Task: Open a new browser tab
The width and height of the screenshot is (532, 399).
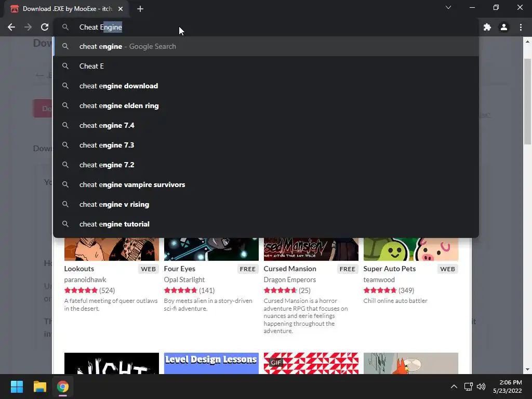Action: coord(140,9)
